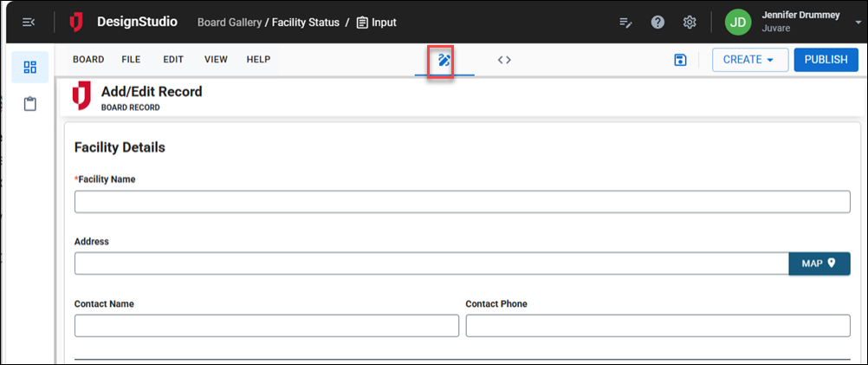Open the user account dropdown arrow
The image size is (868, 365).
[858, 22]
